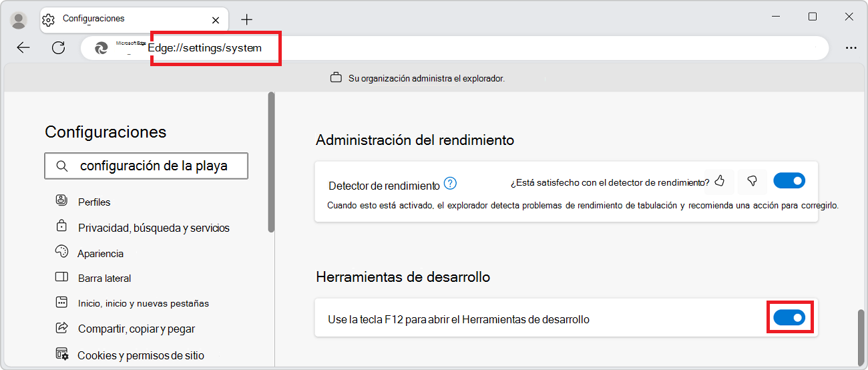Click the palette icon for Apariencia
Screen dimensions: 868x370
(x=61, y=251)
